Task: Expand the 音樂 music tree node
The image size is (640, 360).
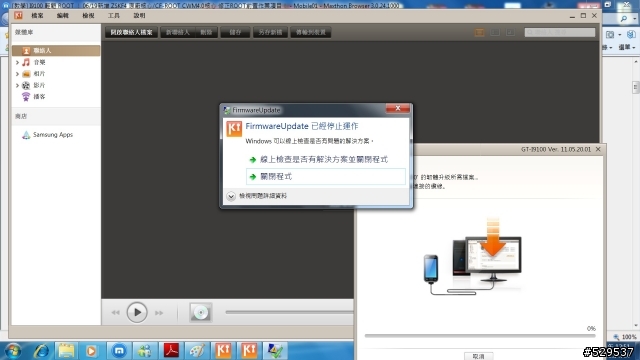Action: pos(17,62)
